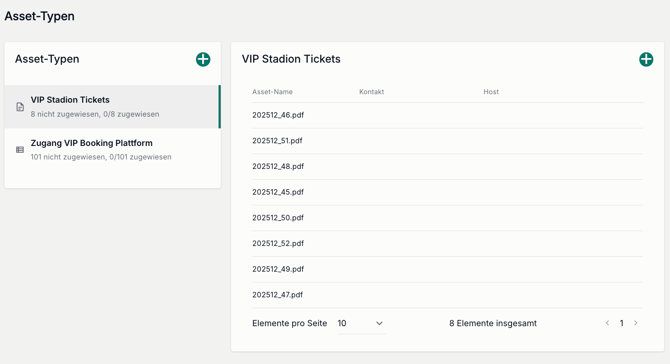This screenshot has width=670, height=364.
Task: Open row 202512_50.pdf
Action: coord(447,218)
